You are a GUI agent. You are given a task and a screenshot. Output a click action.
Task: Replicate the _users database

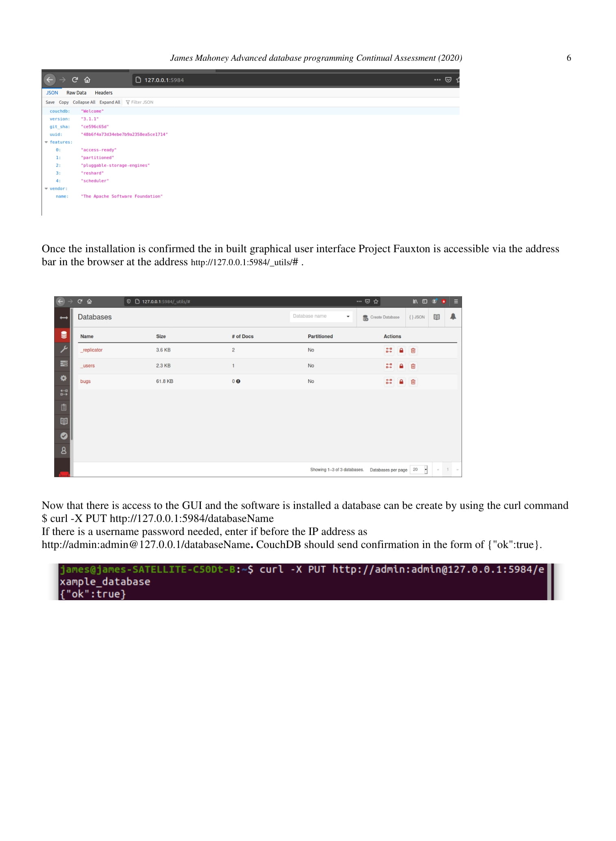(x=389, y=366)
